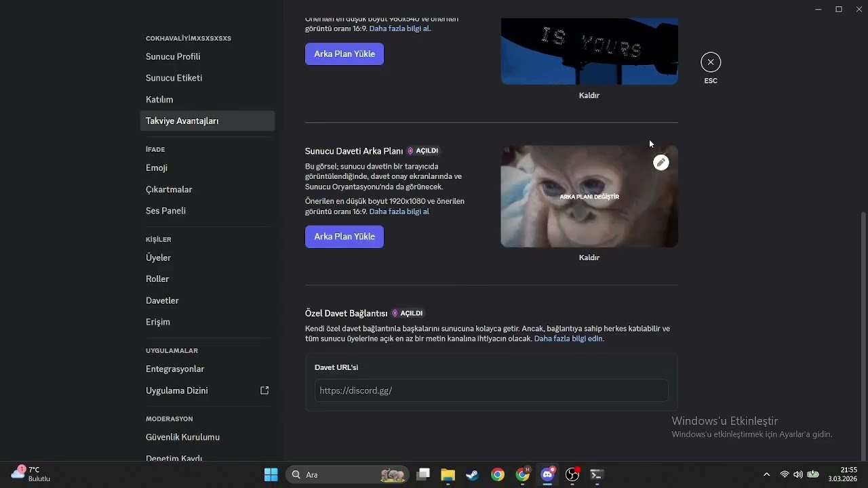Click the 'Özel Davet Bağlantısı' heading

click(346, 313)
